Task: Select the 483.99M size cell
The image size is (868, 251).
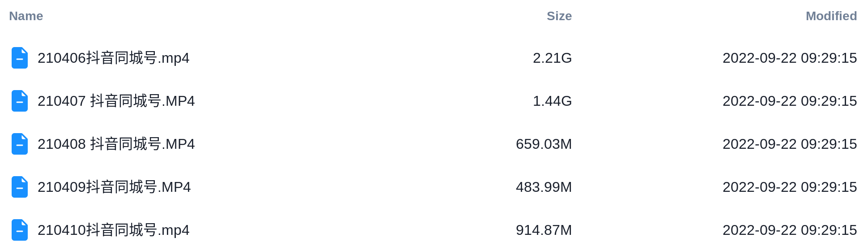Action: click(x=544, y=187)
